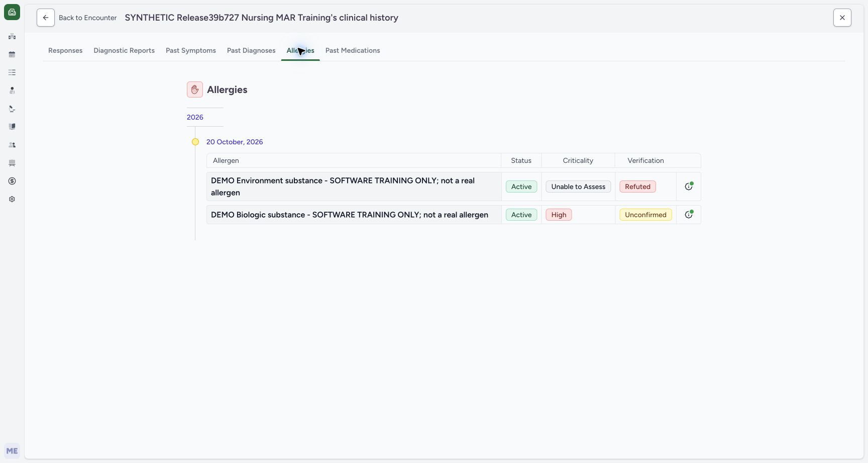Switch to the Past Medications tab
The image size is (868, 463).
pyautogui.click(x=353, y=50)
